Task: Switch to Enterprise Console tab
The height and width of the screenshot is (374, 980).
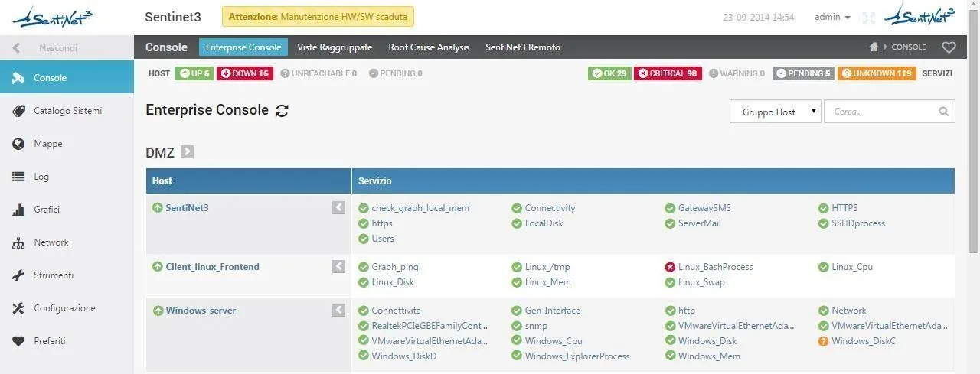Action: click(243, 47)
